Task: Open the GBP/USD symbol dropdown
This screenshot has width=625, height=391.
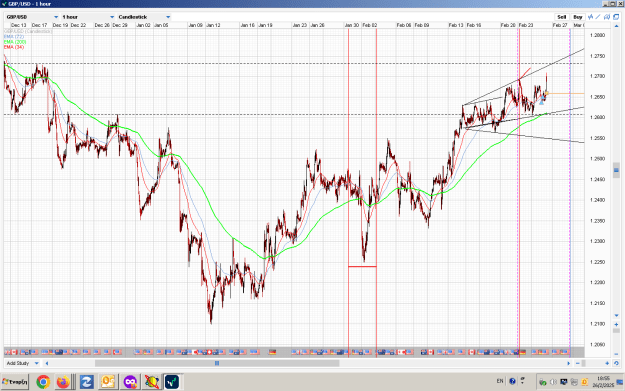Action: [32, 17]
